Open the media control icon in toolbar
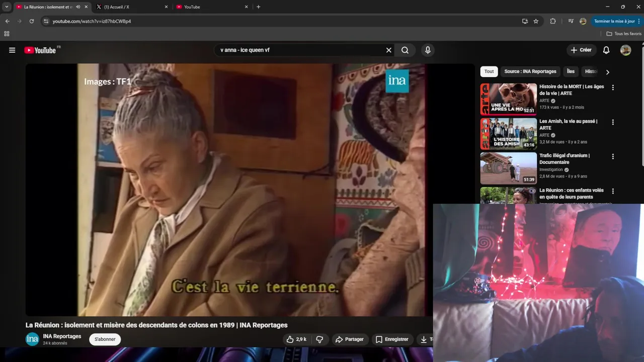This screenshot has width=644, height=362. pyautogui.click(x=571, y=21)
